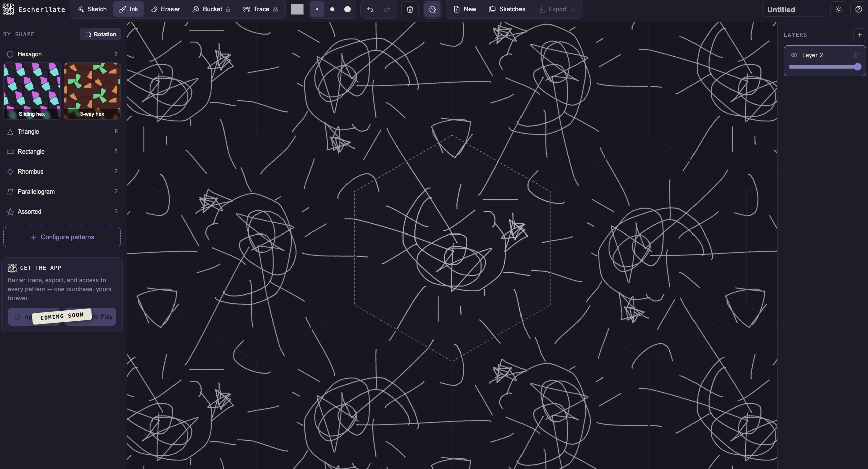Toggle the tile outline guide button
This screenshot has height=469, width=868.
pos(432,9)
